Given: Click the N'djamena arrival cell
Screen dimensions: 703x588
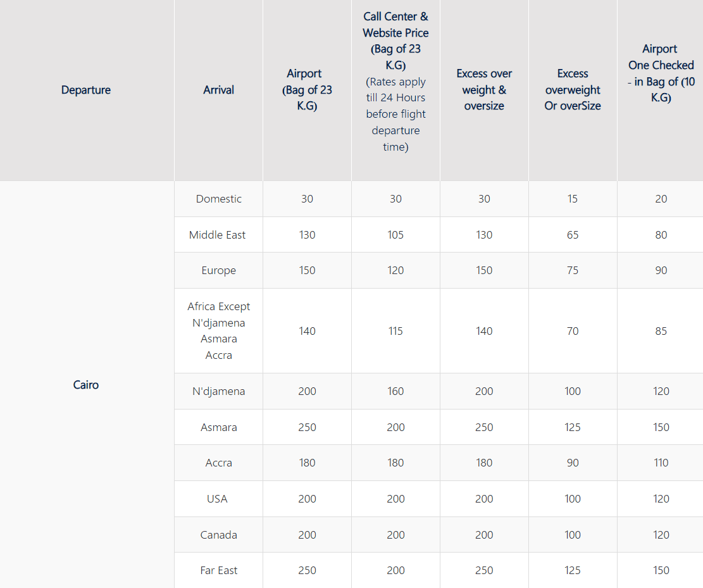Looking at the screenshot, I should [218, 391].
